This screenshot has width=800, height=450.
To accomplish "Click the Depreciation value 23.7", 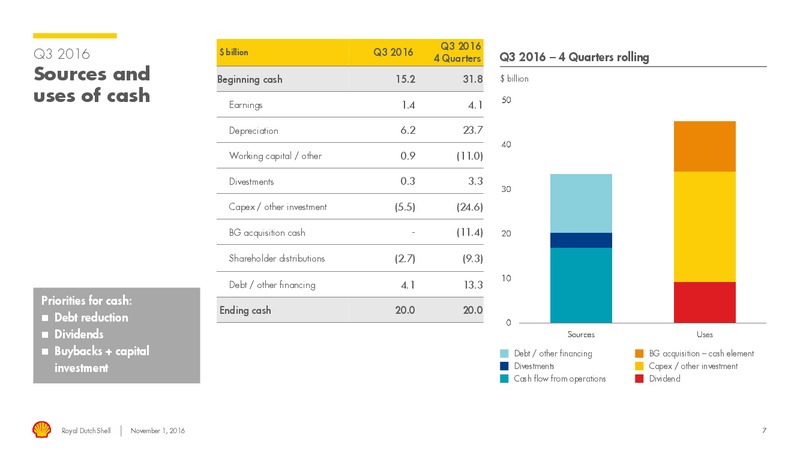I will (473, 130).
